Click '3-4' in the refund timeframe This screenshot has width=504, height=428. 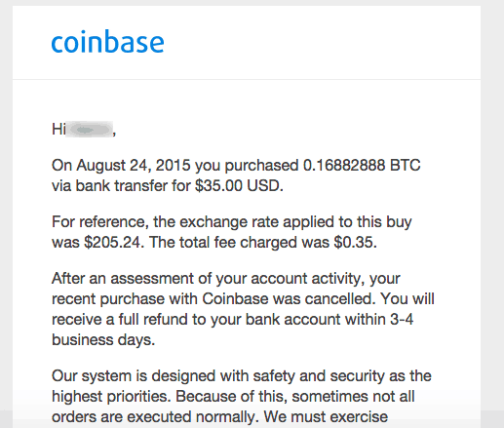click(402, 319)
